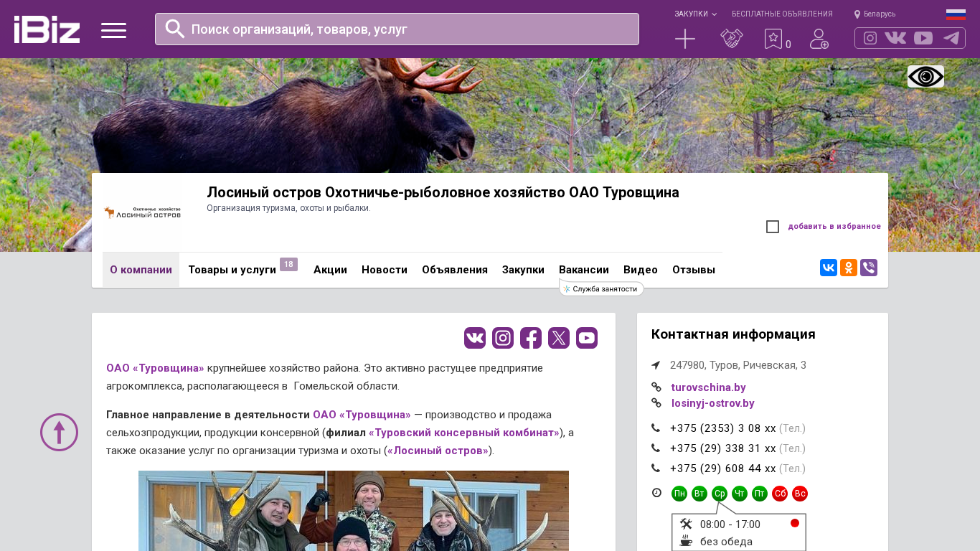Share the company page via Viber
980x551 pixels.
pyautogui.click(x=869, y=268)
